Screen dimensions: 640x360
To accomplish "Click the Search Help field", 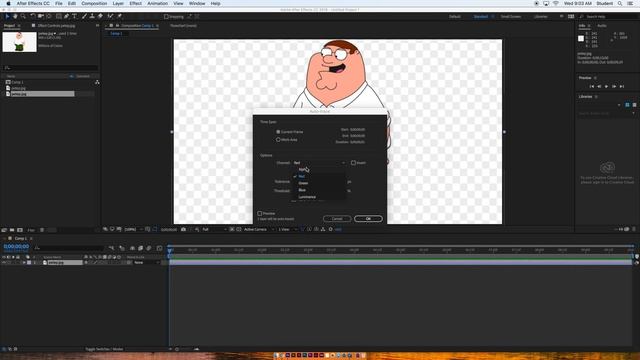I will [607, 17].
